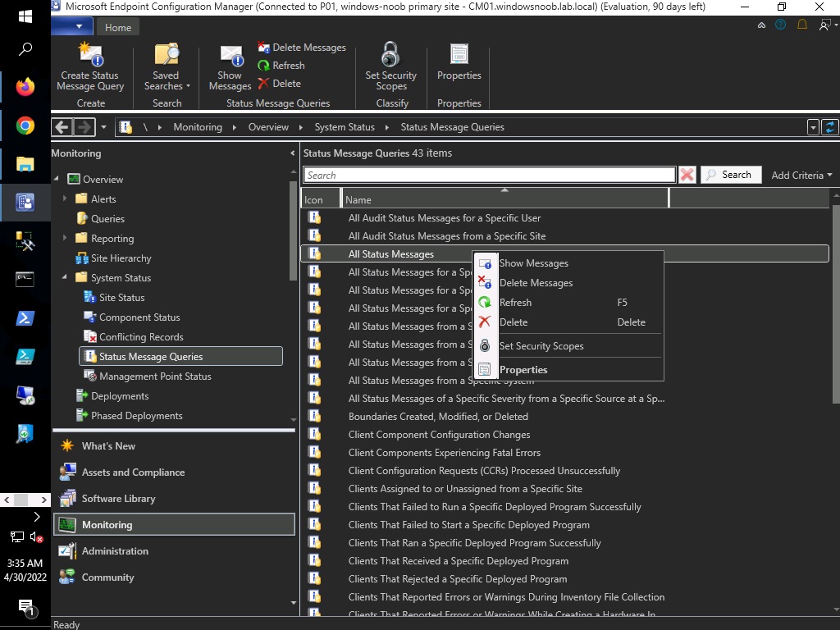840x630 pixels.
Task: Click the red Delete ribbon button
Action: pyautogui.click(x=279, y=84)
